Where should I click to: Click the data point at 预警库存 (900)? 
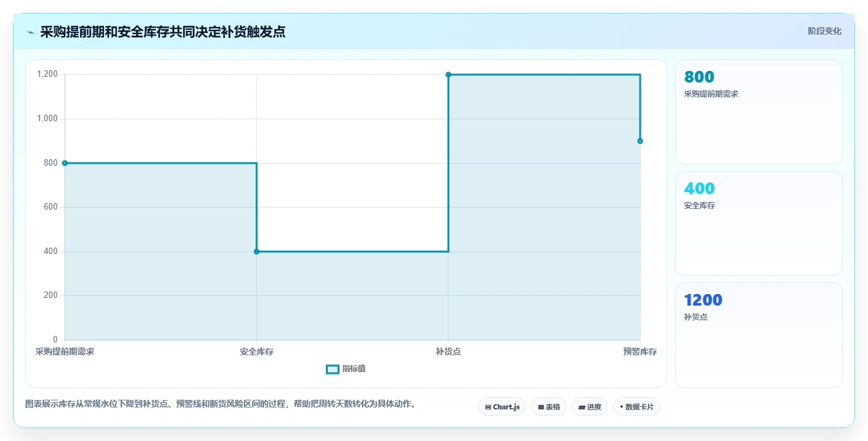640,141
